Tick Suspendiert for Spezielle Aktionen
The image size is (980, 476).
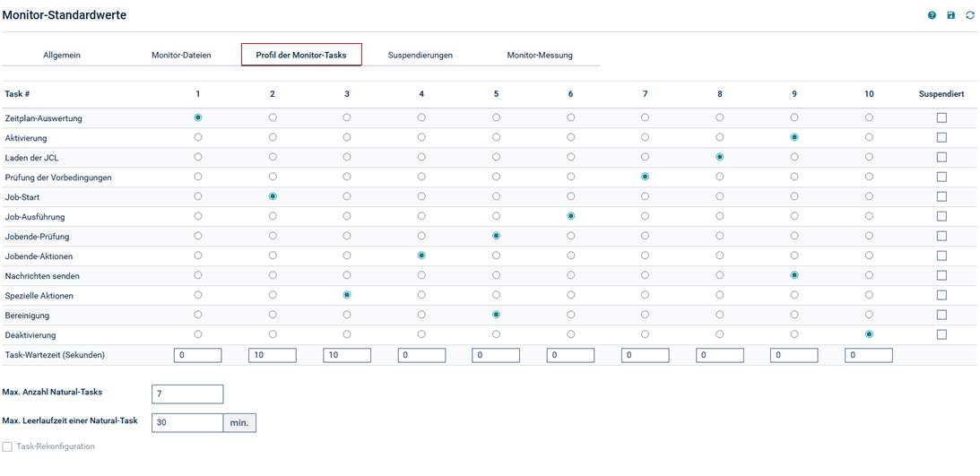click(941, 295)
